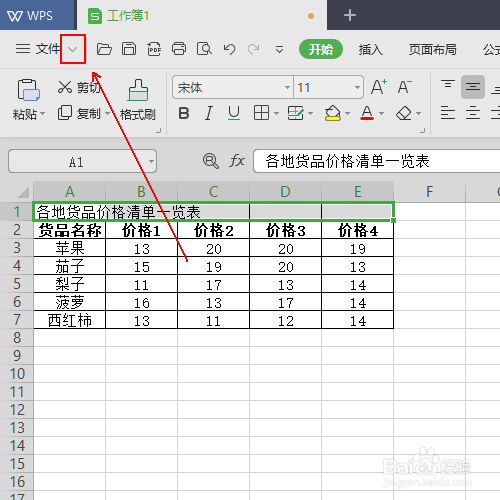500x500 pixels.
Task: Click the WPS home tab
Action: [38, 15]
